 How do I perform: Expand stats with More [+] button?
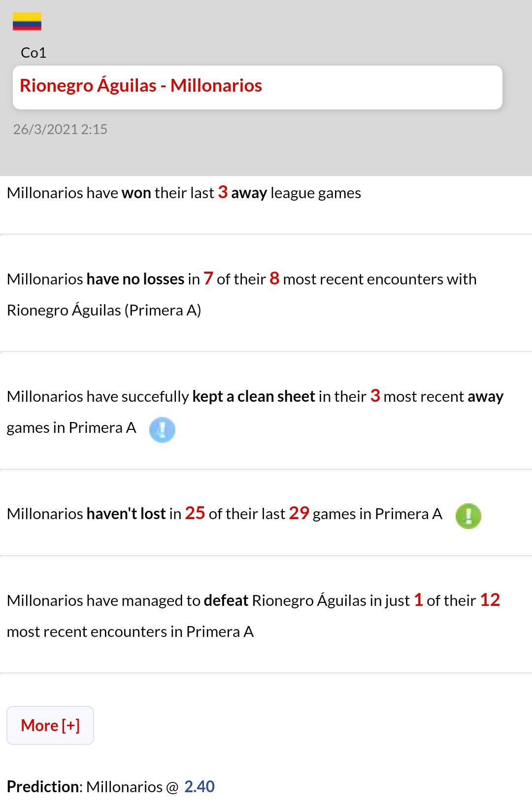50,725
